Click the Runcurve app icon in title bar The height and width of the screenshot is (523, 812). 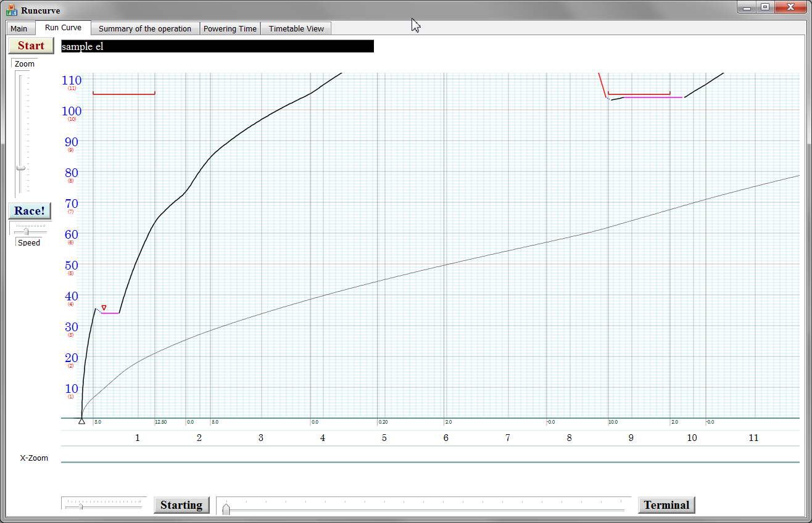pos(12,10)
